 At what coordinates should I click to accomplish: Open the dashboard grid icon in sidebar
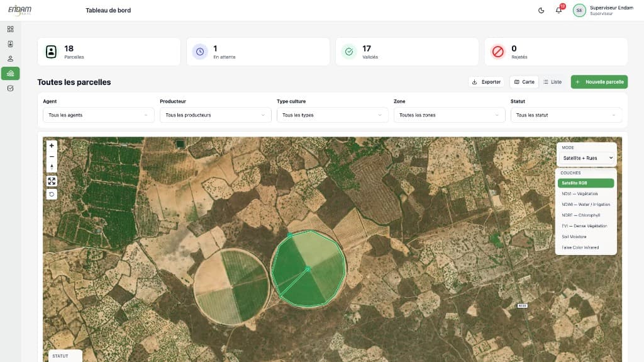[x=10, y=29]
